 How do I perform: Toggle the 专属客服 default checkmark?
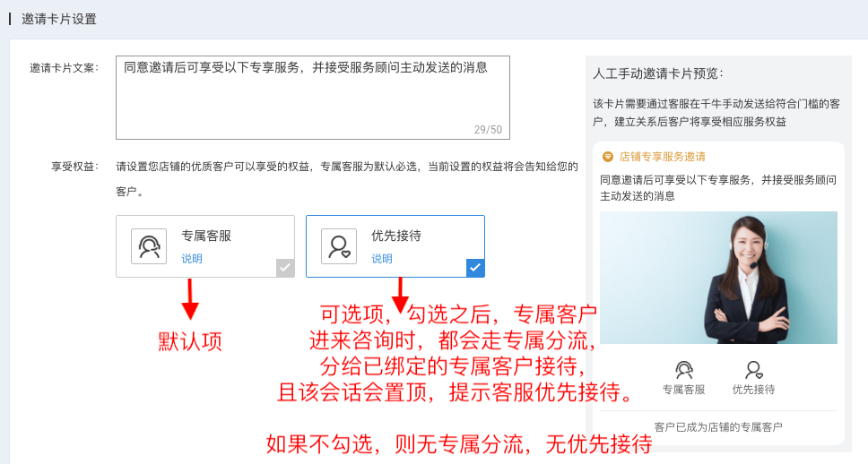[285, 268]
